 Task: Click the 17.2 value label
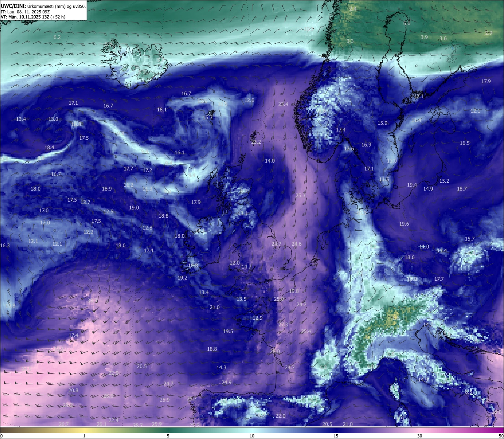pyautogui.click(x=147, y=170)
